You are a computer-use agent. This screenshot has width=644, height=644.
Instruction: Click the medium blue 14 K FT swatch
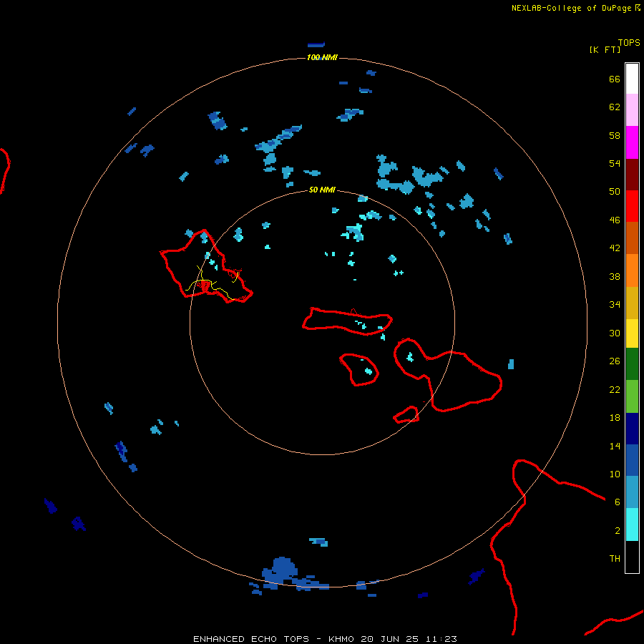point(632,460)
